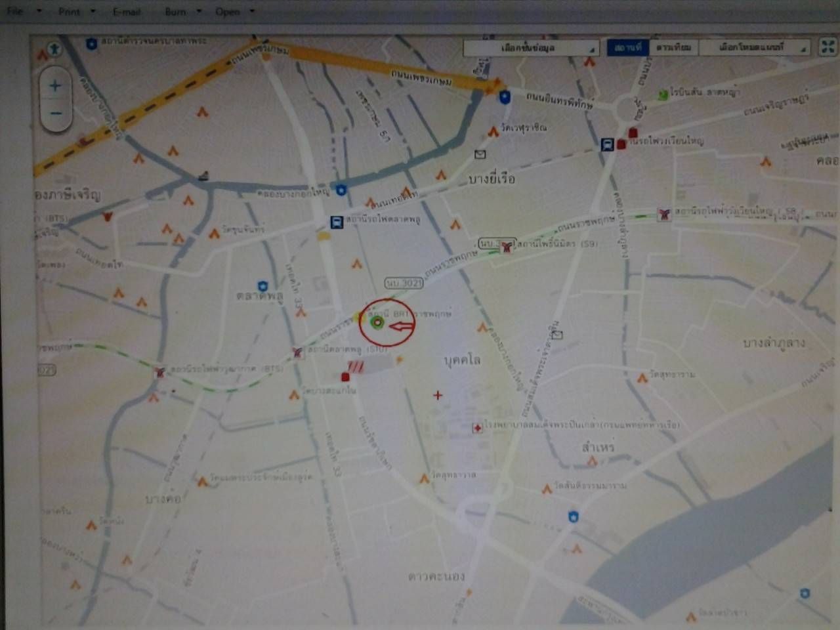Click the red bus icon below สถานีตลาดพลู
The height and width of the screenshot is (630, 840).
coord(345,377)
